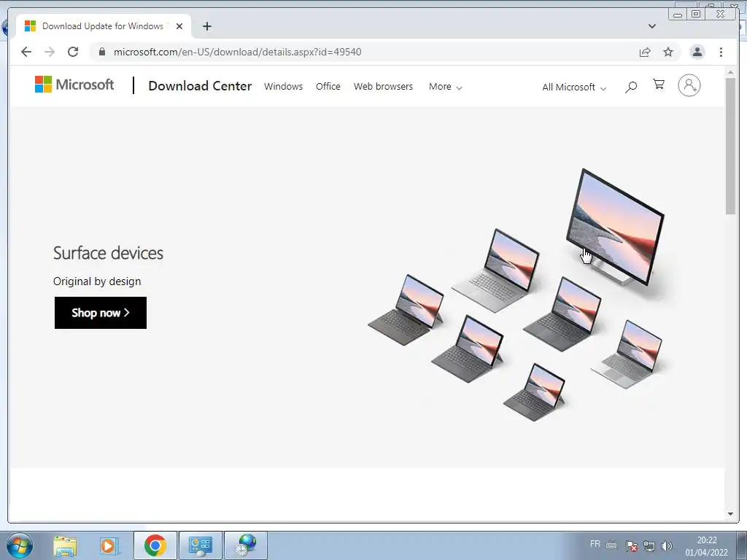Click the network tray icon
The height and width of the screenshot is (560, 747).
[649, 546]
